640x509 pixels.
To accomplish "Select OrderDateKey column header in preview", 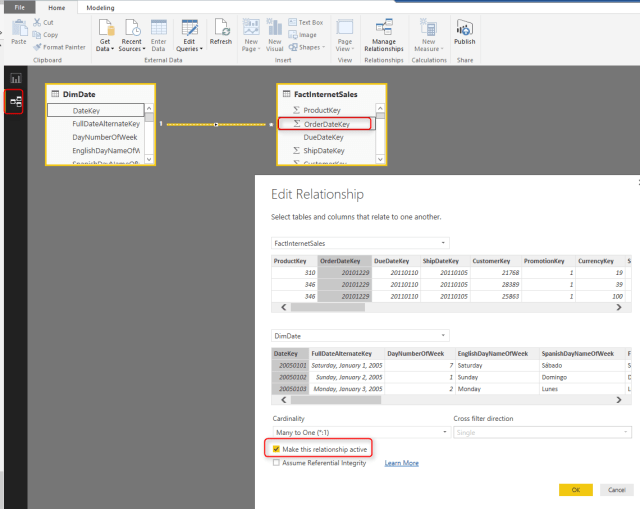I will click(x=344, y=261).
